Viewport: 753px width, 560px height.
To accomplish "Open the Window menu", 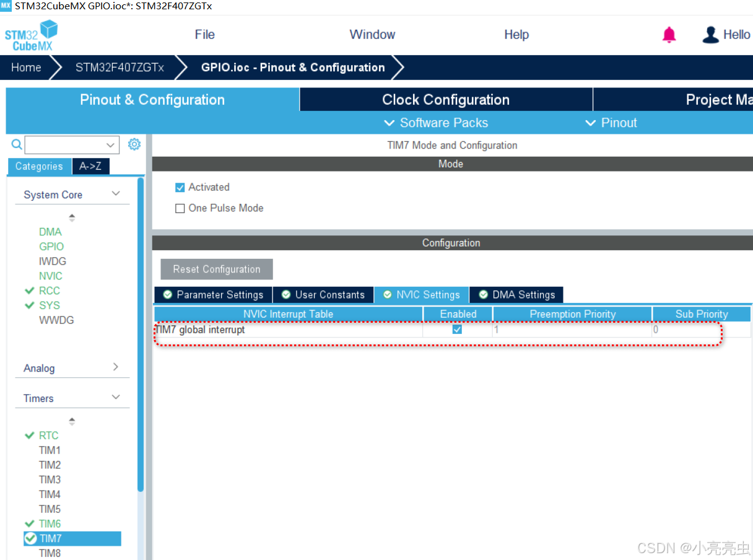I will (372, 35).
